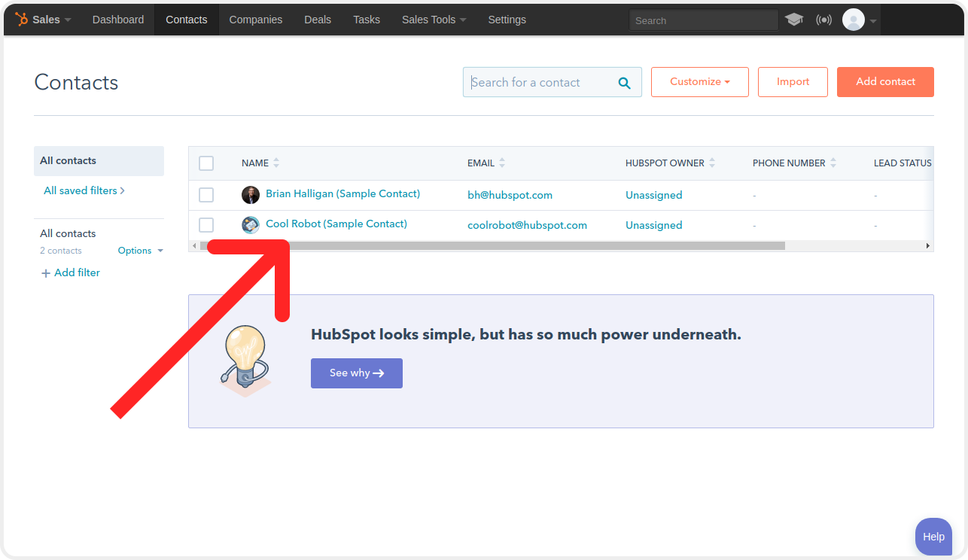Screen dimensions: 968x560
Task: Open Brian Halligan (Sample Contact) record
Action: [342, 193]
